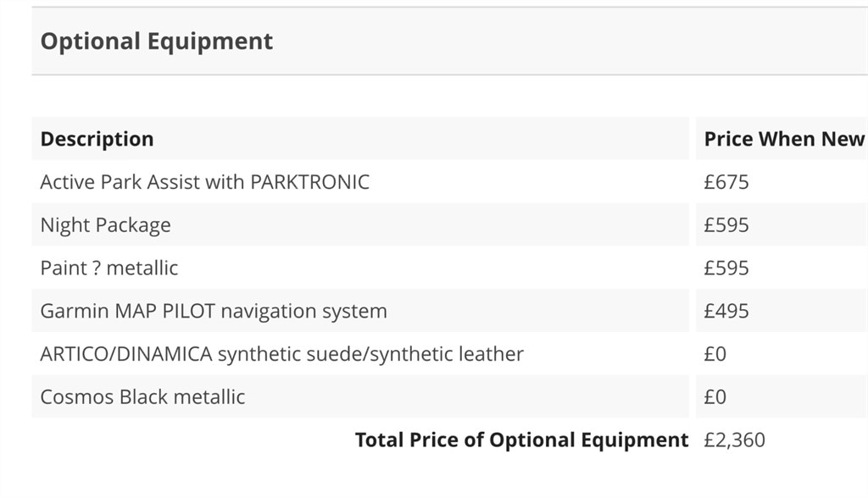Click the Total Price of Optional Equipment label
Image resolution: width=868 pixels, height=498 pixels.
521,440
